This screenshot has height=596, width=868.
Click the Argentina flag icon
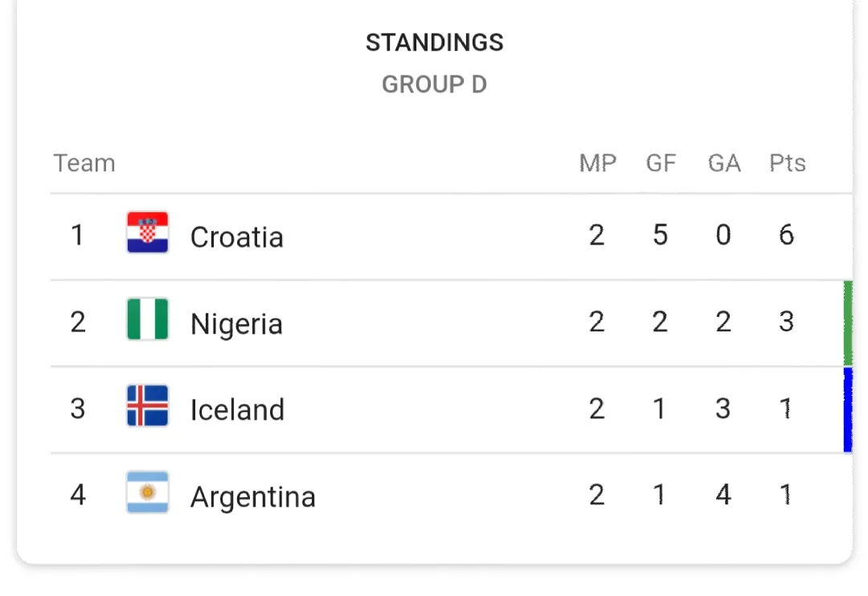[147, 492]
